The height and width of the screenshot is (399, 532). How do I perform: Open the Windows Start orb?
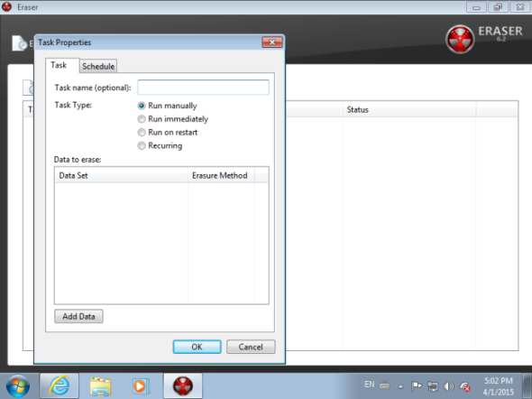(x=18, y=386)
